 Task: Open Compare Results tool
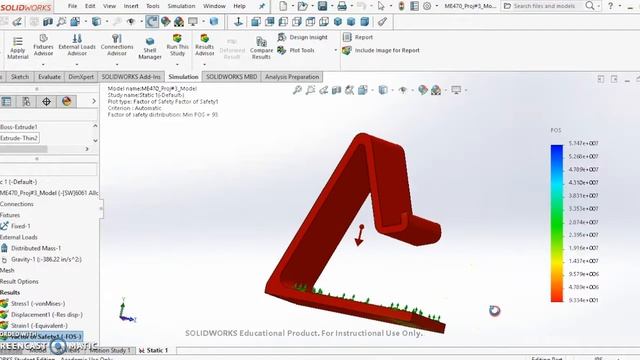coord(261,48)
